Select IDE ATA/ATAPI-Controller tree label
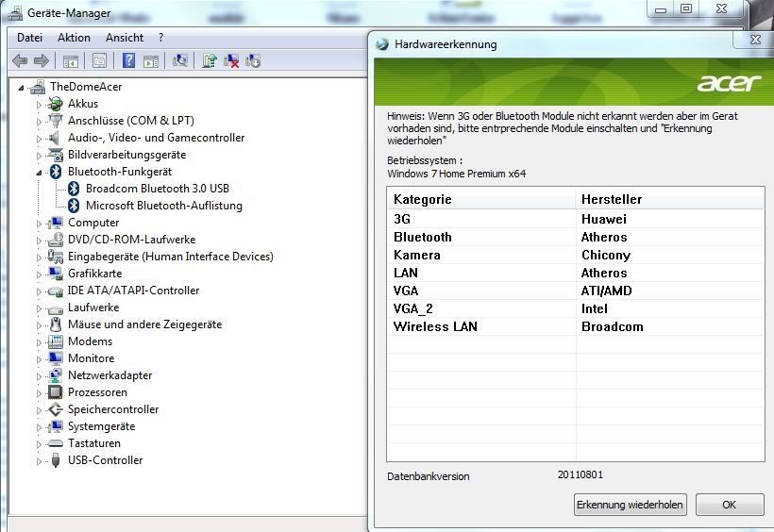 coord(133,291)
